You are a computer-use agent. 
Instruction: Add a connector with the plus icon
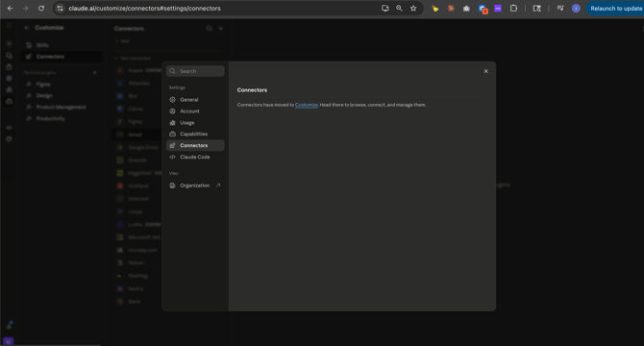[220, 28]
